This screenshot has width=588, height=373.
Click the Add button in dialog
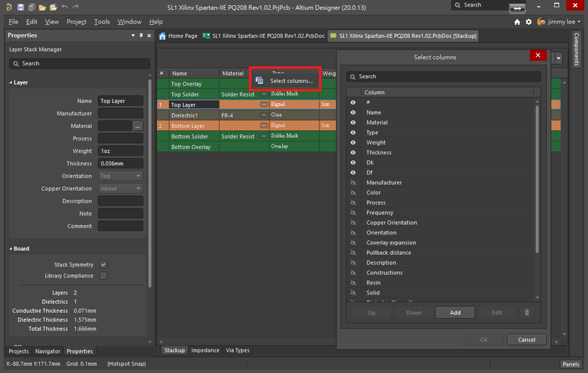(455, 312)
